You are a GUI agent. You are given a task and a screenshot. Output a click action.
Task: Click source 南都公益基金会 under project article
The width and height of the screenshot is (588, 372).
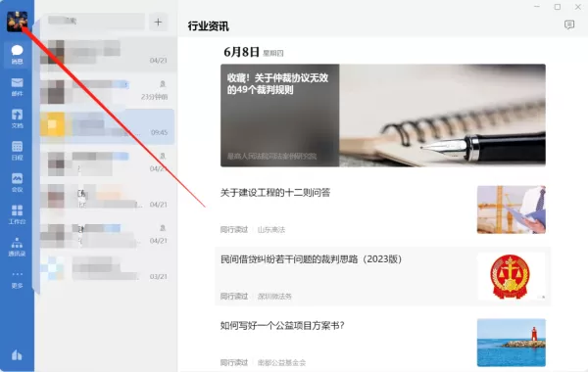[281, 362]
